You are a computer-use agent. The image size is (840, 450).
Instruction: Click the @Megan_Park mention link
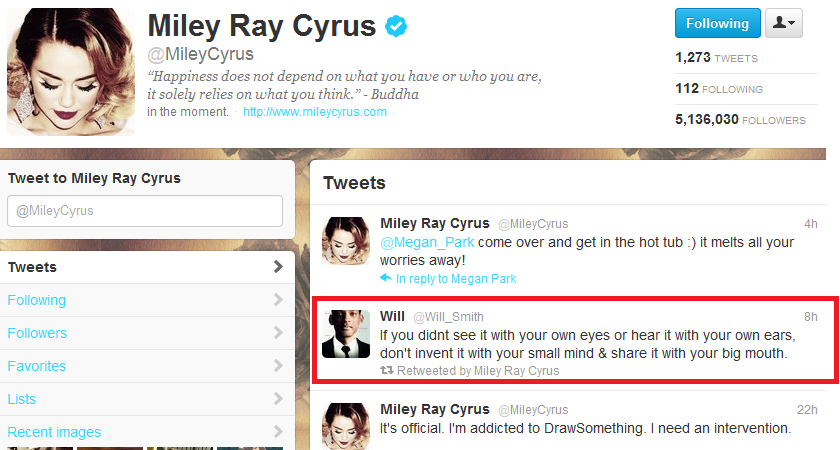click(x=427, y=242)
